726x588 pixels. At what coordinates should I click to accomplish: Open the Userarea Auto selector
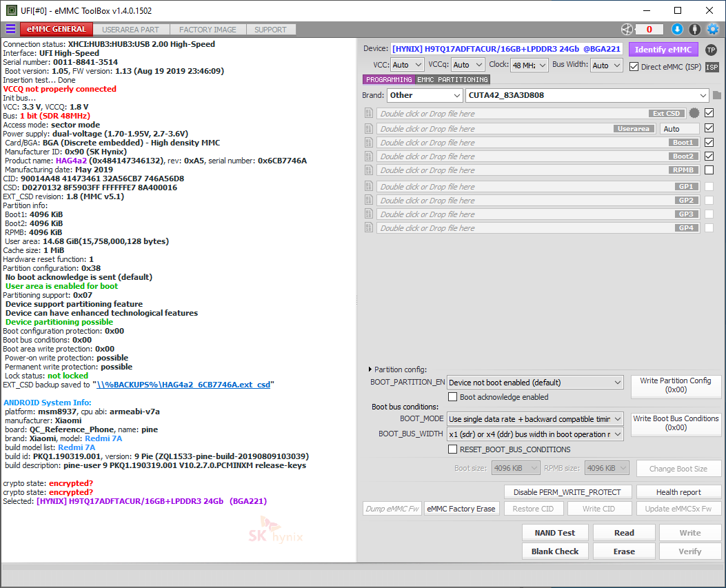point(680,129)
